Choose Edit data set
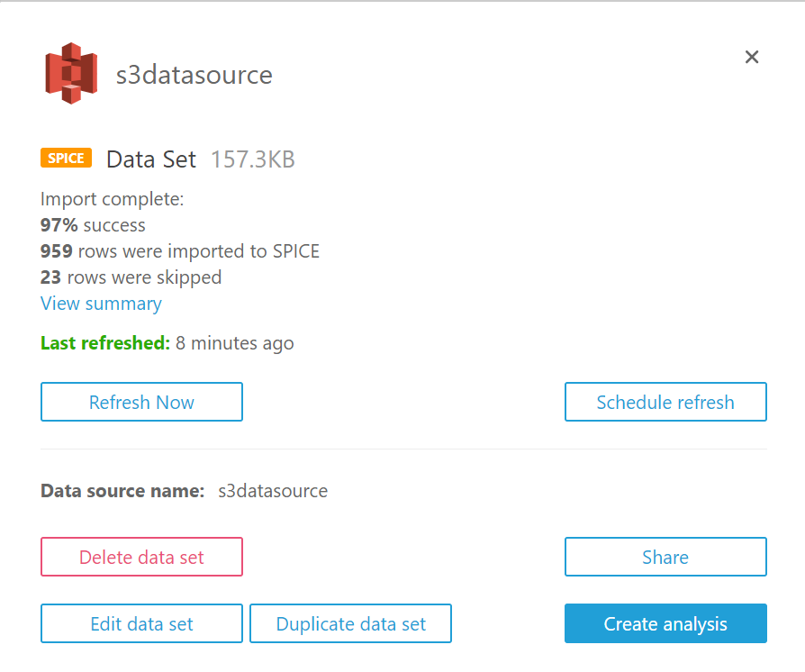This screenshot has height=672, width=805. pyautogui.click(x=141, y=623)
